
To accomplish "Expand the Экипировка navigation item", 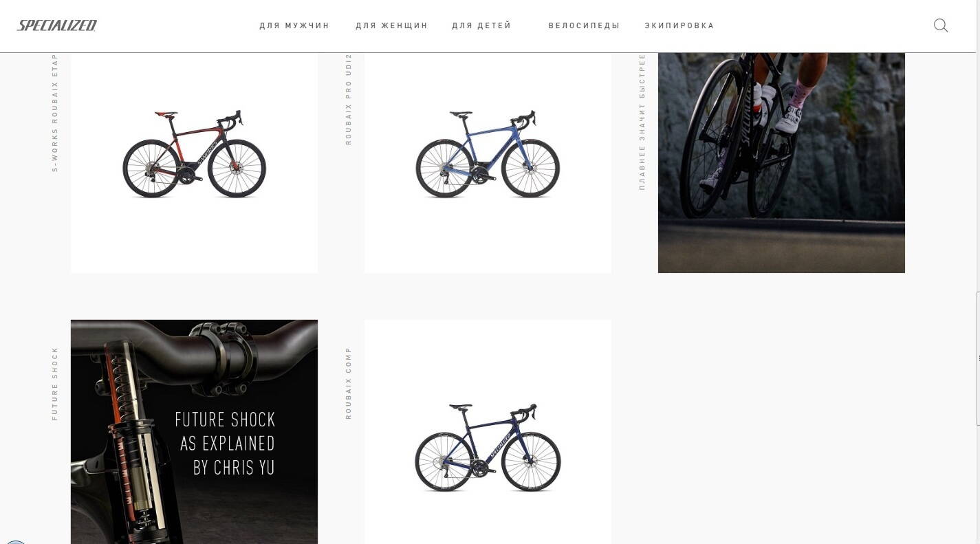I will point(679,25).
